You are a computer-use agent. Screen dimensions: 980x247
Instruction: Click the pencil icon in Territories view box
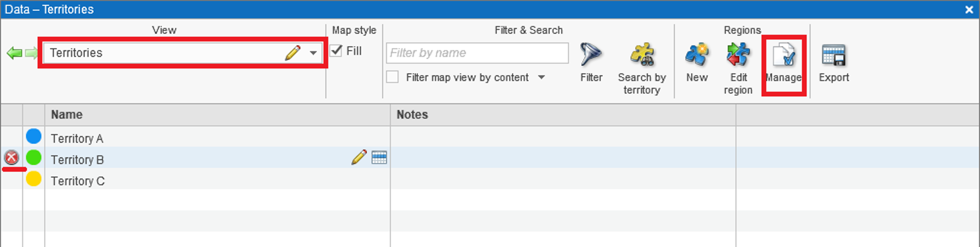pyautogui.click(x=293, y=53)
